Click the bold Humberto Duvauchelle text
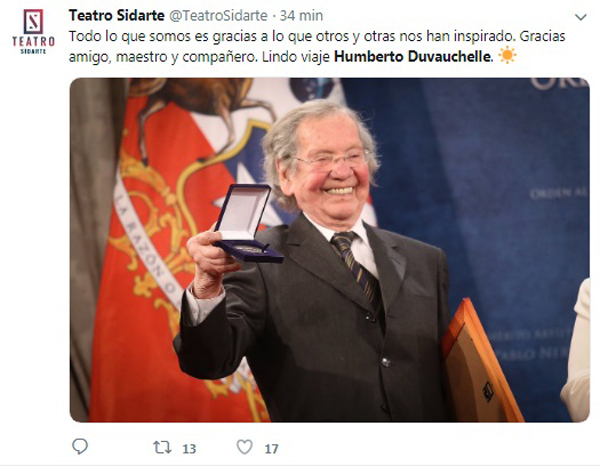The height and width of the screenshot is (466, 600). (x=412, y=57)
